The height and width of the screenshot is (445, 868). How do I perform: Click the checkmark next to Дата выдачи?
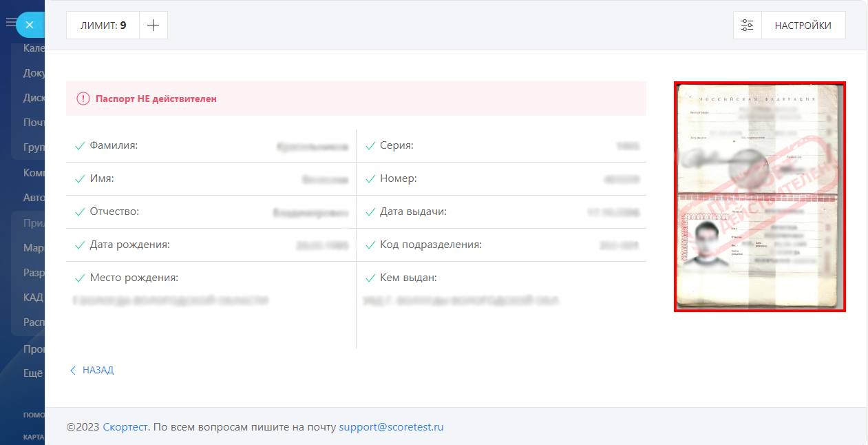[x=370, y=212]
